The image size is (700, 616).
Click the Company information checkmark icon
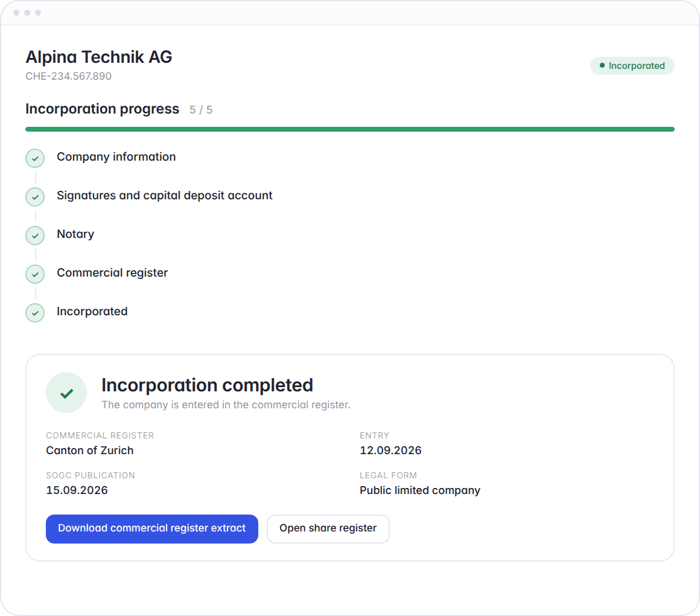coord(35,158)
